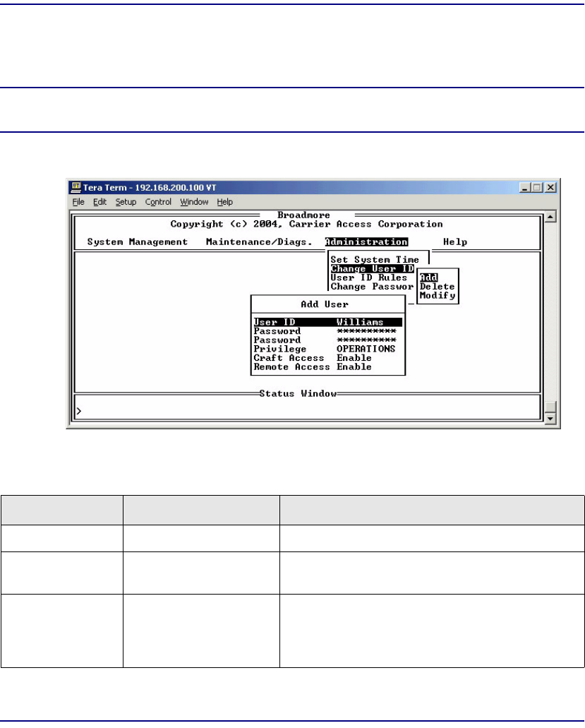
Task: Select Modify in the submenu
Action: click(438, 295)
